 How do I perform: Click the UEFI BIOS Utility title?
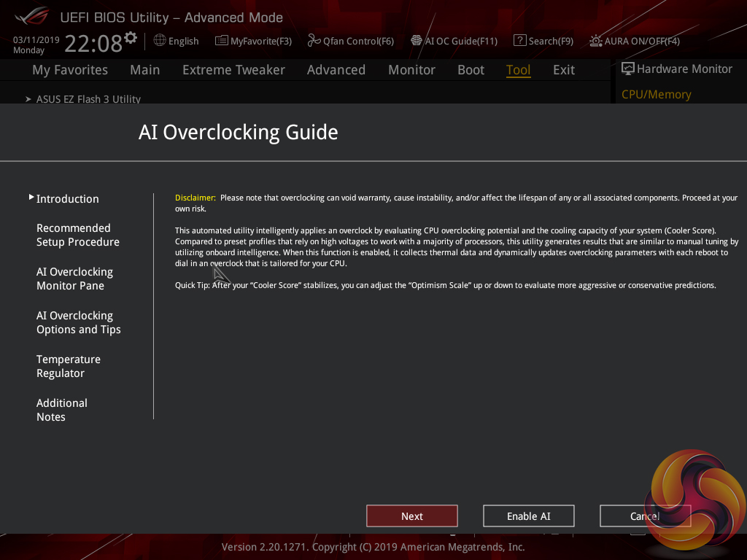[x=171, y=17]
